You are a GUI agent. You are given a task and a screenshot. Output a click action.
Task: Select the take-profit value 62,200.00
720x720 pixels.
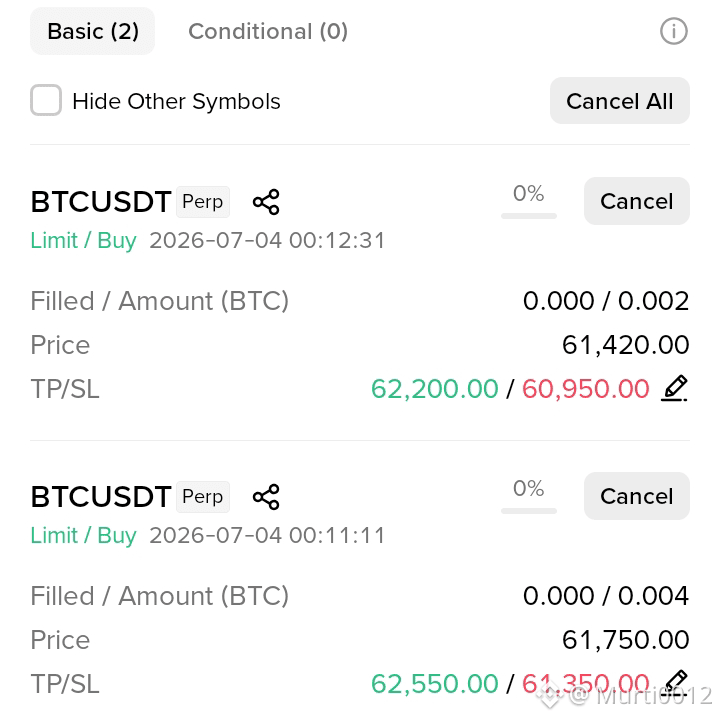tap(434, 389)
